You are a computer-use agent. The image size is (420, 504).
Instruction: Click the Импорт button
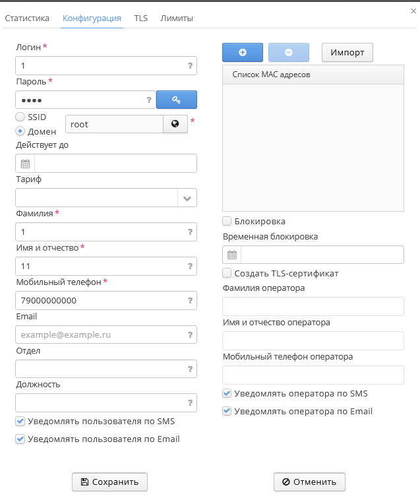(x=347, y=52)
